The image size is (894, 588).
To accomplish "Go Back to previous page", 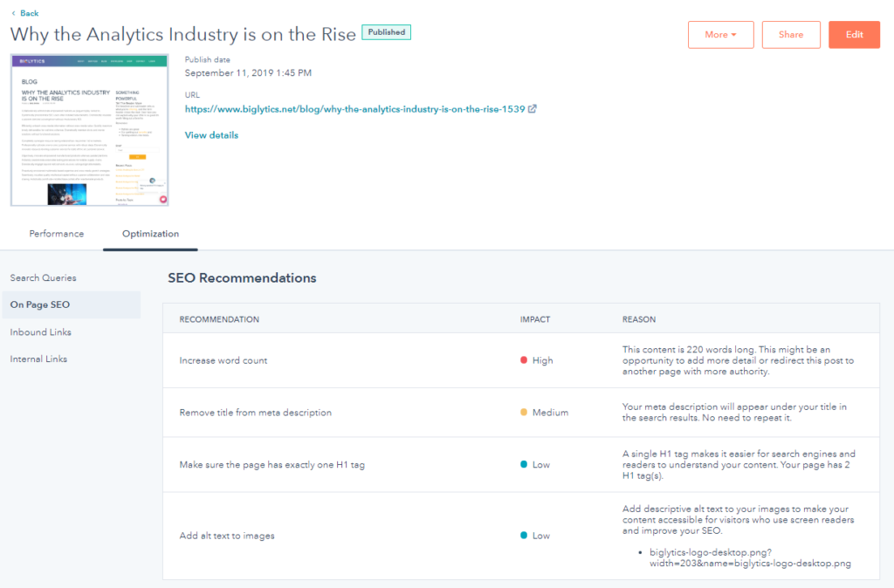I will 29,13.
